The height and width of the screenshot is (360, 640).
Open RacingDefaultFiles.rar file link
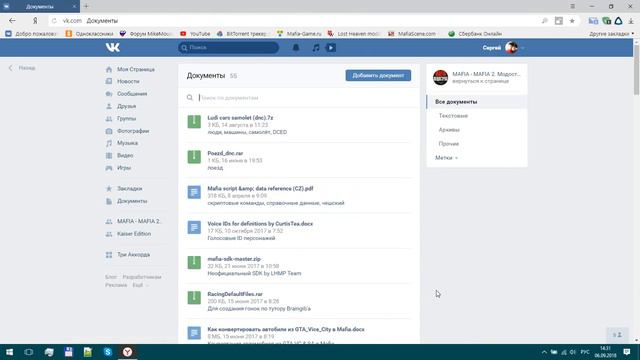point(235,294)
